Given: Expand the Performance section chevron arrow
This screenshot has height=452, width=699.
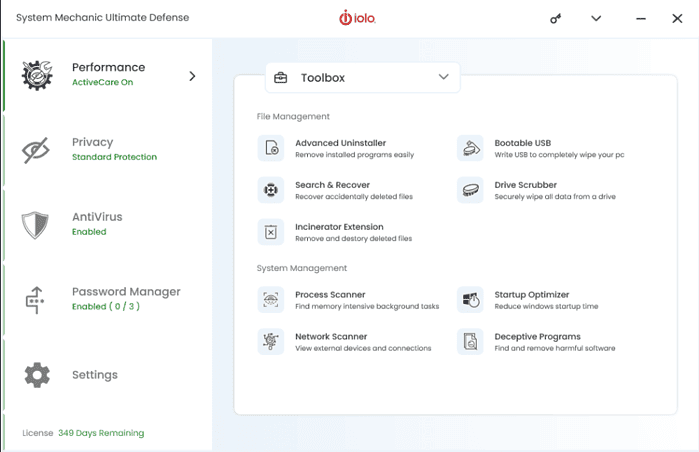Looking at the screenshot, I should [x=192, y=76].
